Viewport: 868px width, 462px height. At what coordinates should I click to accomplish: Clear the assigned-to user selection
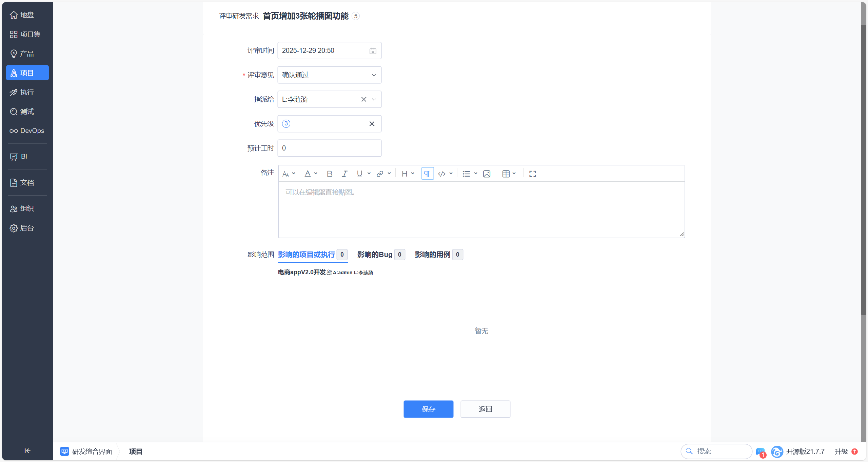[x=363, y=99]
